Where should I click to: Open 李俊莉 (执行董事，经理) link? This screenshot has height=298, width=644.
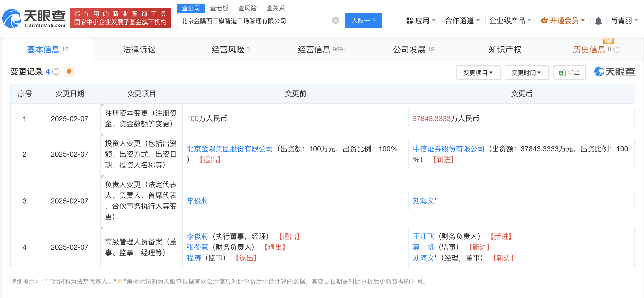[x=197, y=236]
